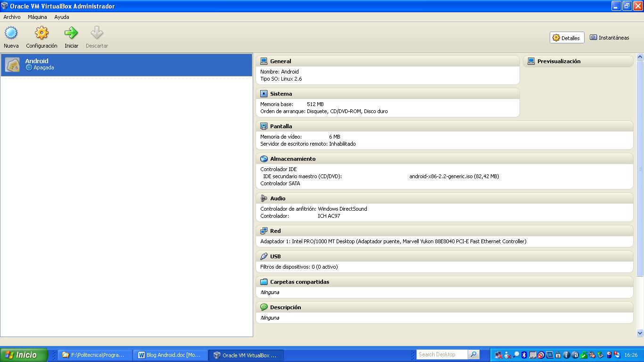
Task: Open the Red section header
Action: [x=275, y=231]
